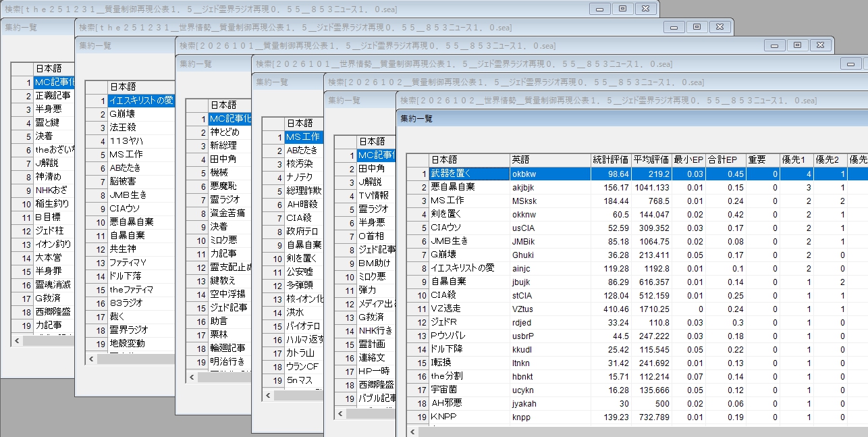
Task: Close the the251231__質量制御 search window
Action: point(645,9)
